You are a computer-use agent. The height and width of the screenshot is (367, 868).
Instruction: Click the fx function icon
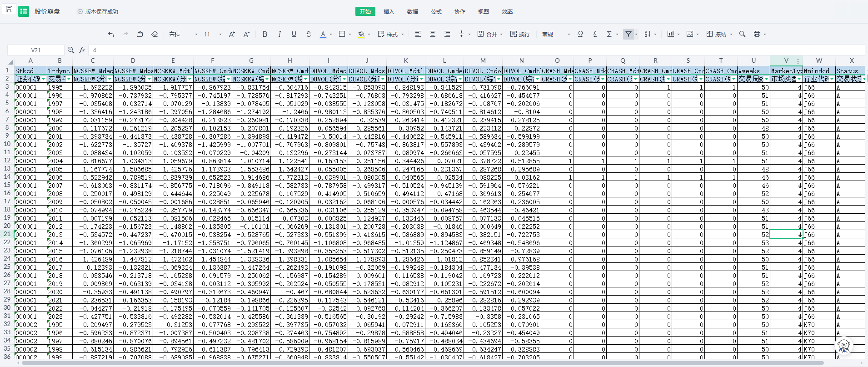(82, 50)
